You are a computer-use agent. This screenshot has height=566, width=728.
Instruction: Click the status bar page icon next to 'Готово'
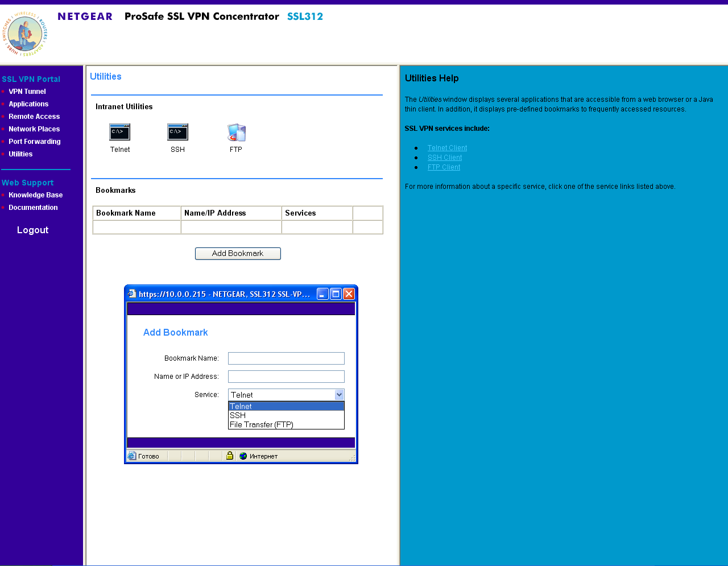132,456
